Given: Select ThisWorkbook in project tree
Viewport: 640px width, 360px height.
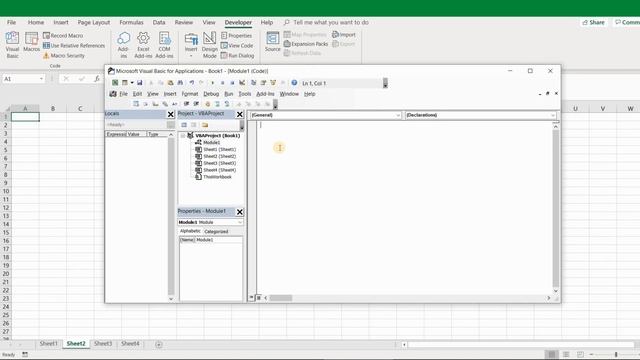Looking at the screenshot, I should pyautogui.click(x=217, y=177).
